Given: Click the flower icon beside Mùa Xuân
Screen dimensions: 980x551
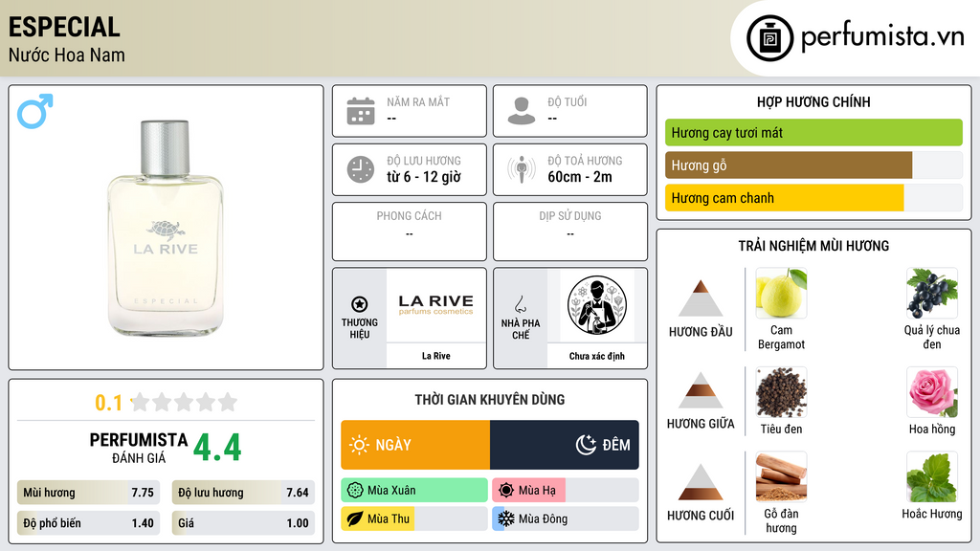Looking at the screenshot, I should (355, 491).
